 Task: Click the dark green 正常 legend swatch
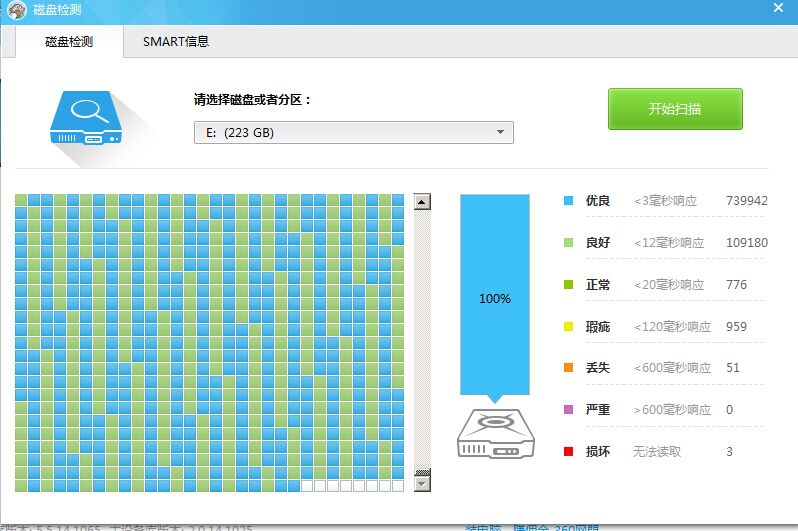pyautogui.click(x=568, y=285)
